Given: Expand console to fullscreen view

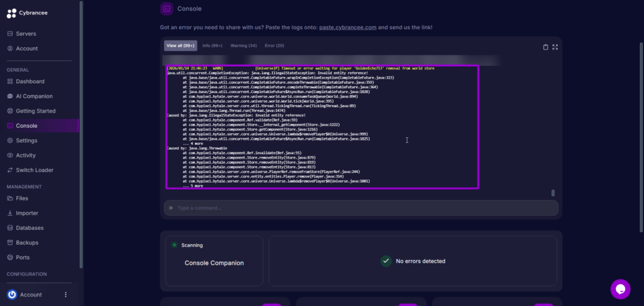Looking at the screenshot, I should pos(555,47).
